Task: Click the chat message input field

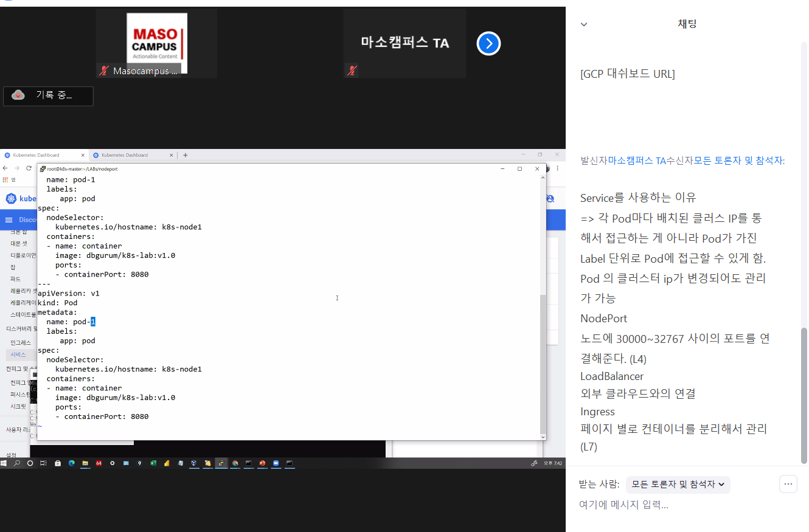Action: (669, 505)
